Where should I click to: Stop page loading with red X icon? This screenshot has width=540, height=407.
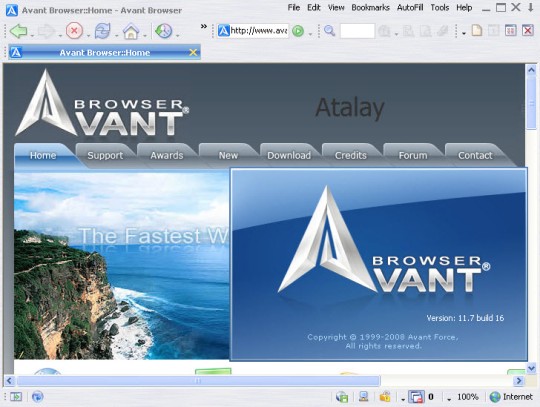pyautogui.click(x=74, y=31)
